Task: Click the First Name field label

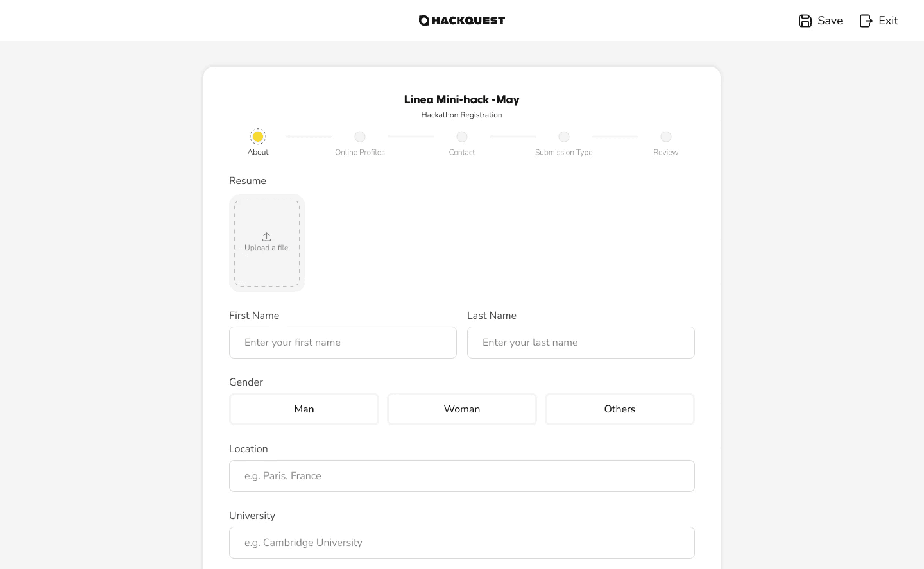Action: pos(254,316)
